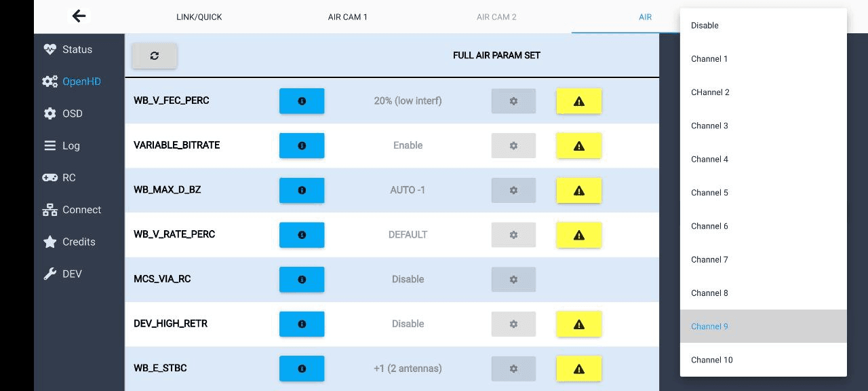The height and width of the screenshot is (391, 868).
Task: Edit WB_E_STBC using gear icon
Action: (x=513, y=369)
